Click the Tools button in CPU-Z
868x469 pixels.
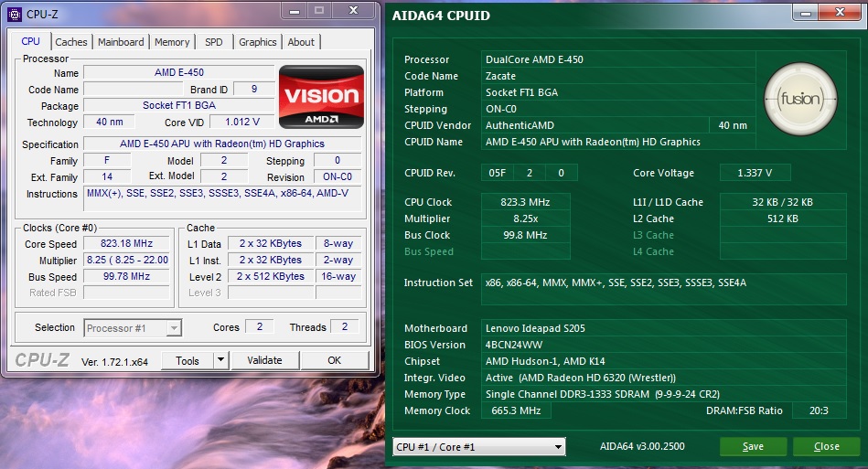(x=188, y=360)
